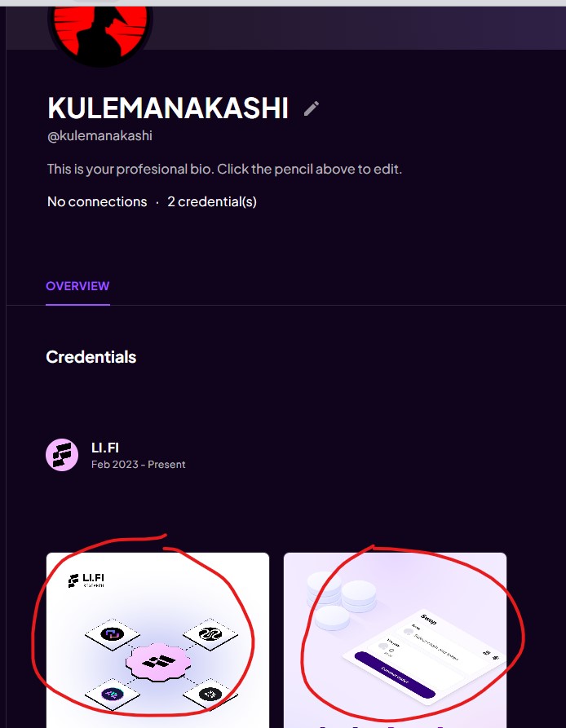
Task: Click the top-right chain tile in bridge diagram
Action: click(x=210, y=634)
